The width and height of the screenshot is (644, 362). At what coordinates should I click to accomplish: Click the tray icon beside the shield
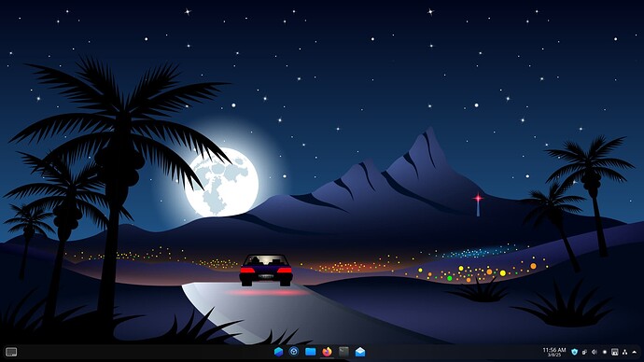[584, 352]
